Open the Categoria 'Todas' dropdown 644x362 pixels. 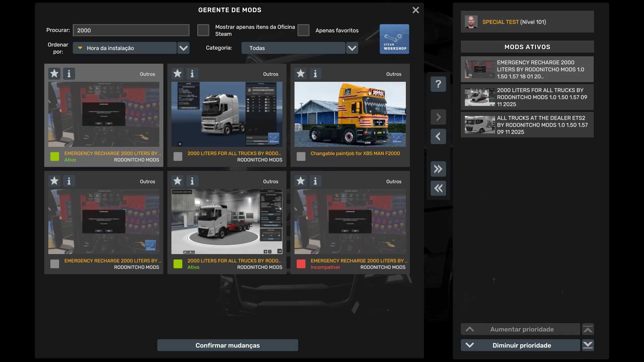coord(352,48)
